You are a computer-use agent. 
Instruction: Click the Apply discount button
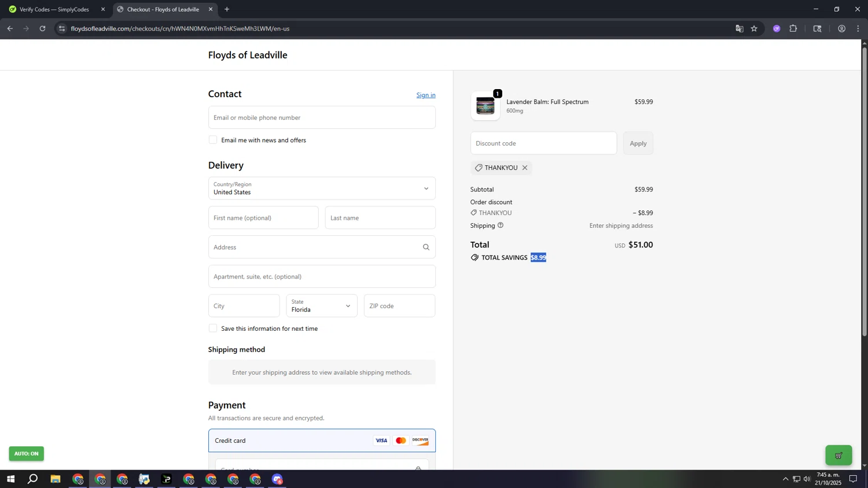click(x=638, y=143)
